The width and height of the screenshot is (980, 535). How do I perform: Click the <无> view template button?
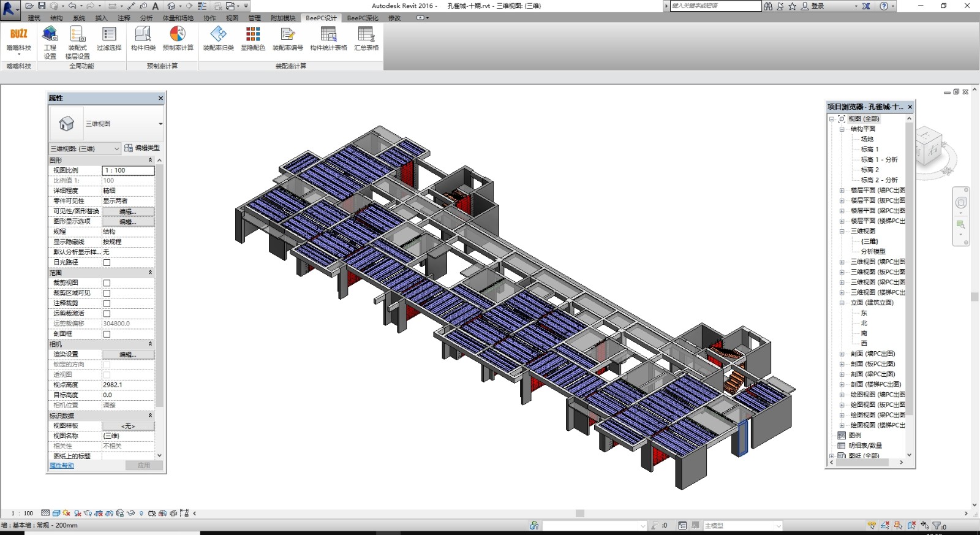point(128,426)
